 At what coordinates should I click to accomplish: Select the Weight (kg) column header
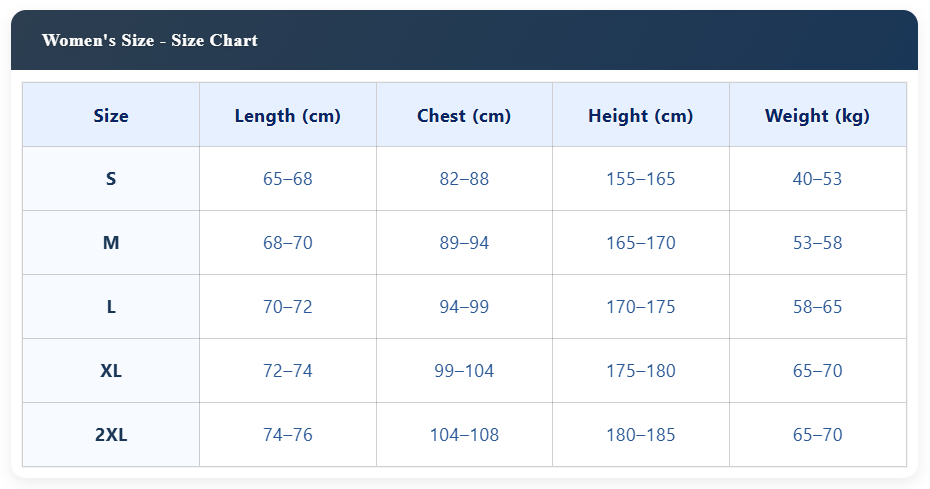pos(817,116)
